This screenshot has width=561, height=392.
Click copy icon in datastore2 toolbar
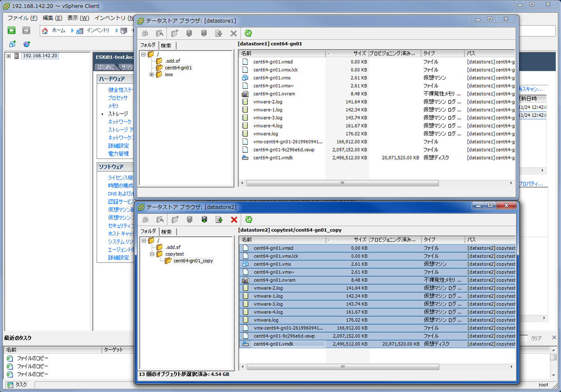pos(145,220)
